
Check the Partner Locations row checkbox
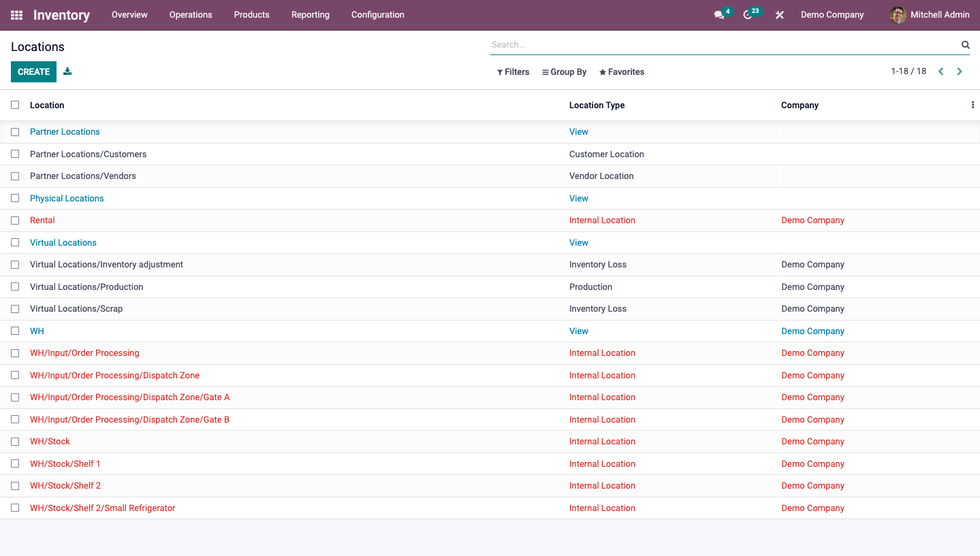pos(15,132)
